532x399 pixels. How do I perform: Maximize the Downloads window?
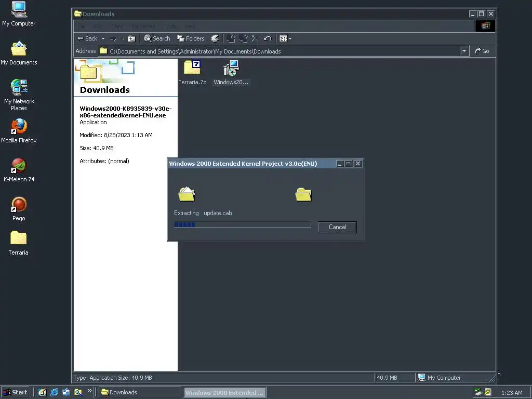click(x=481, y=14)
